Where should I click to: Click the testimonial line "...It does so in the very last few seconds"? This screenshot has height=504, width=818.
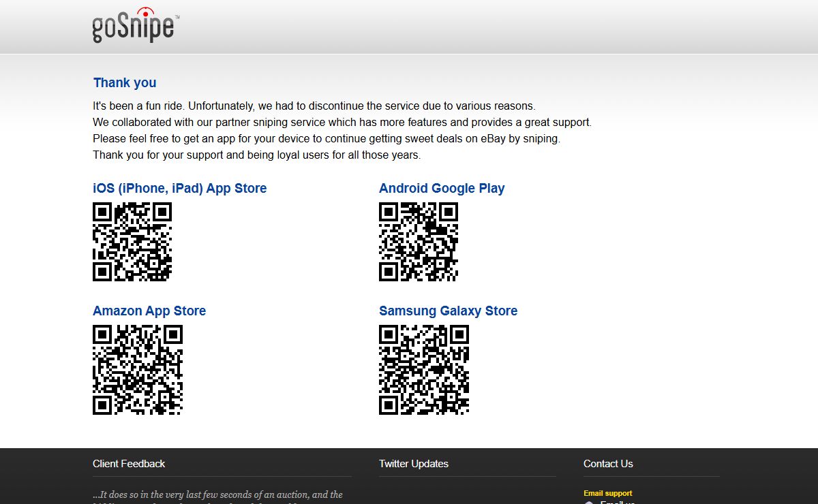pyautogui.click(x=218, y=495)
